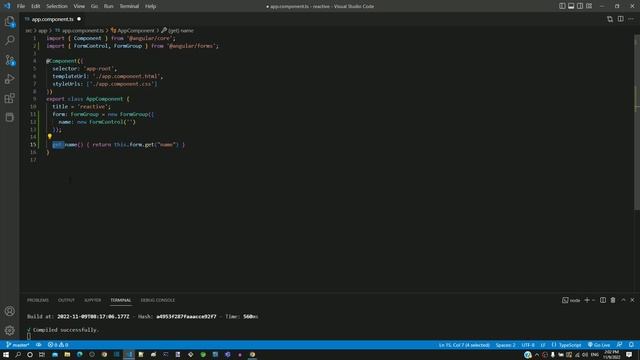Open the Source Control view
The width and height of the screenshot is (640, 360).
[9, 60]
